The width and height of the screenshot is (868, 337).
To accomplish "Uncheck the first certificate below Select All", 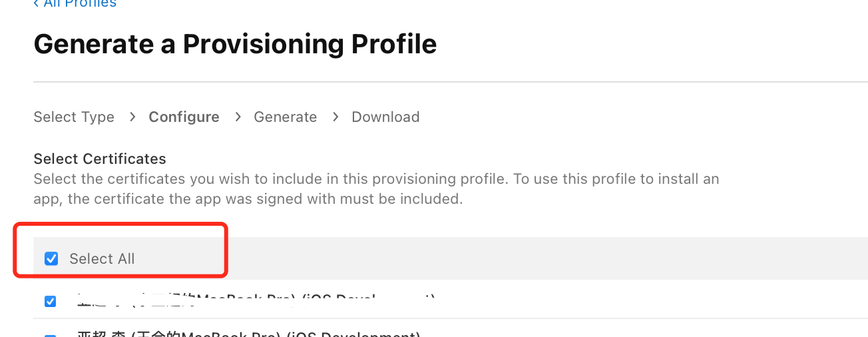I will coord(51,301).
